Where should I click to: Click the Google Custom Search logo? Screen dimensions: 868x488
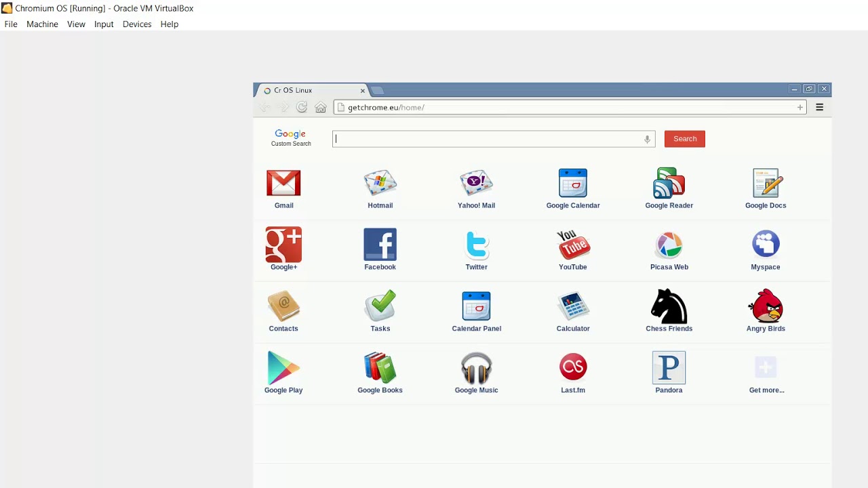pyautogui.click(x=291, y=138)
